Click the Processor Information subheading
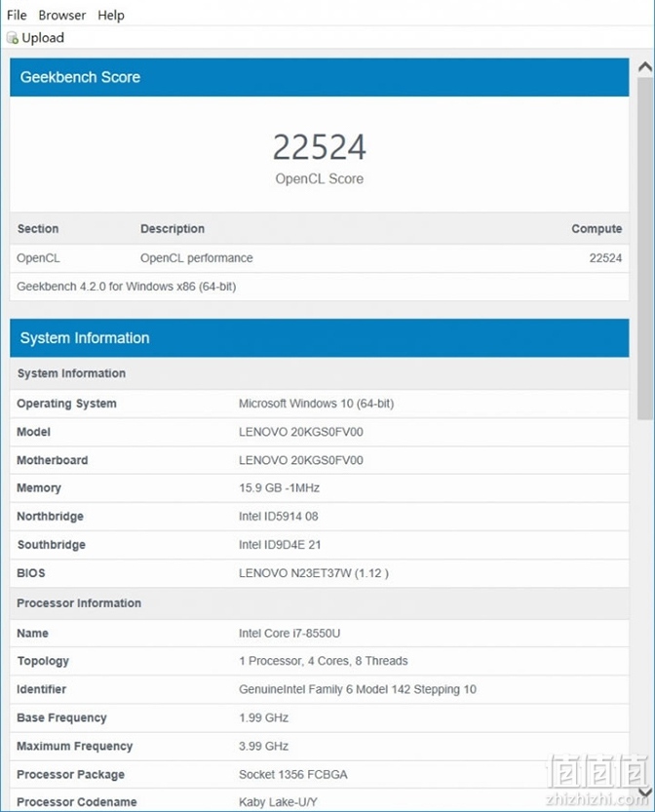Screen dimensions: 655x812 pyautogui.click(x=79, y=603)
